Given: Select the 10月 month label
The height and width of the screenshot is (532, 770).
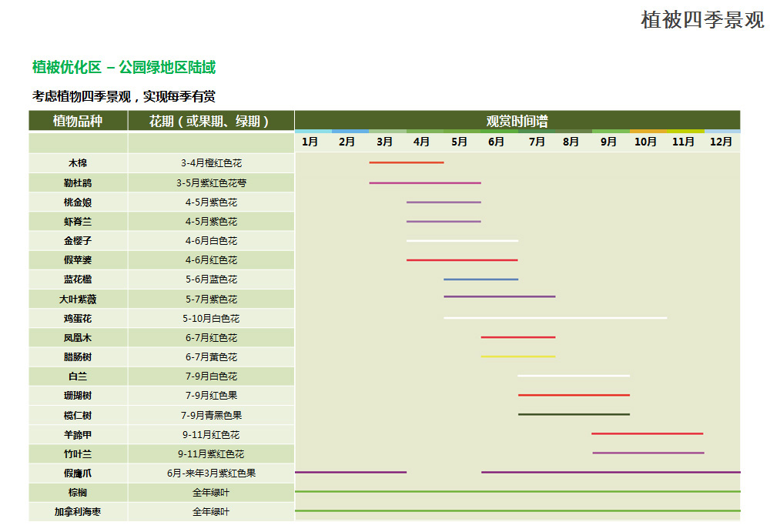Looking at the screenshot, I should tap(645, 142).
